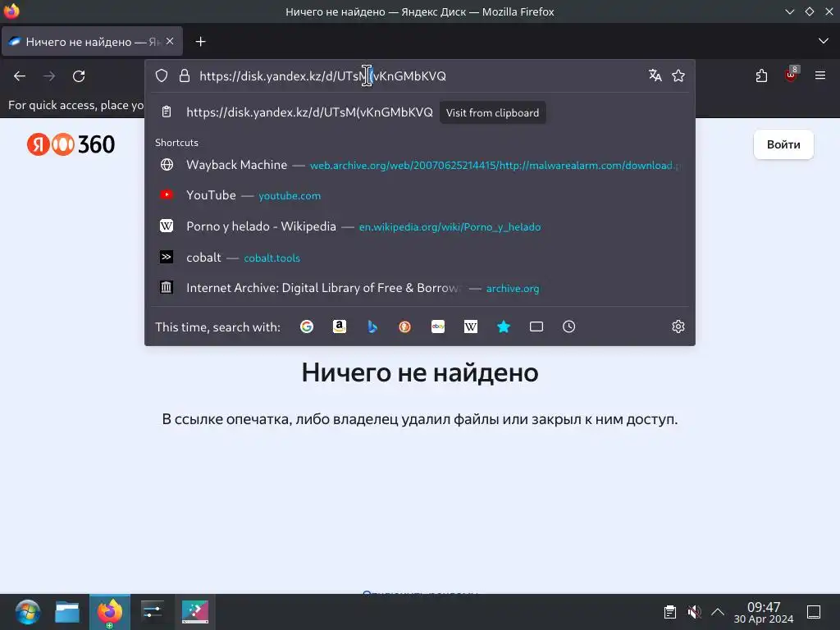List all tabs dropdown arrow
Viewport: 840px width, 630px height.
click(824, 41)
